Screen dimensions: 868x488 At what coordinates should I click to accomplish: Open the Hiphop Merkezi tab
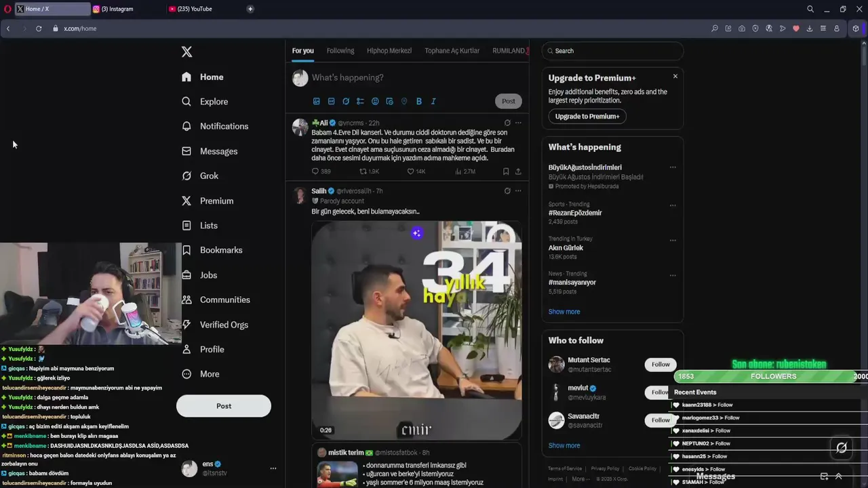pos(389,51)
